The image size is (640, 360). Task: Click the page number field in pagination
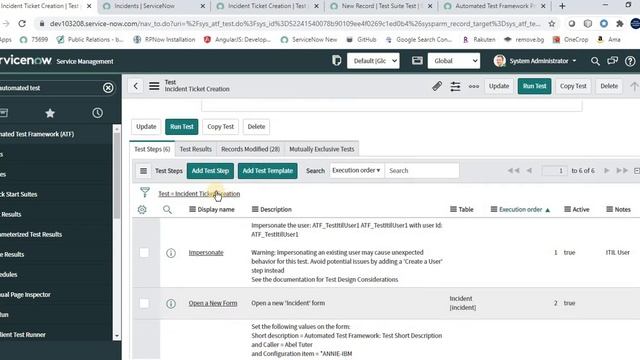click(554, 171)
